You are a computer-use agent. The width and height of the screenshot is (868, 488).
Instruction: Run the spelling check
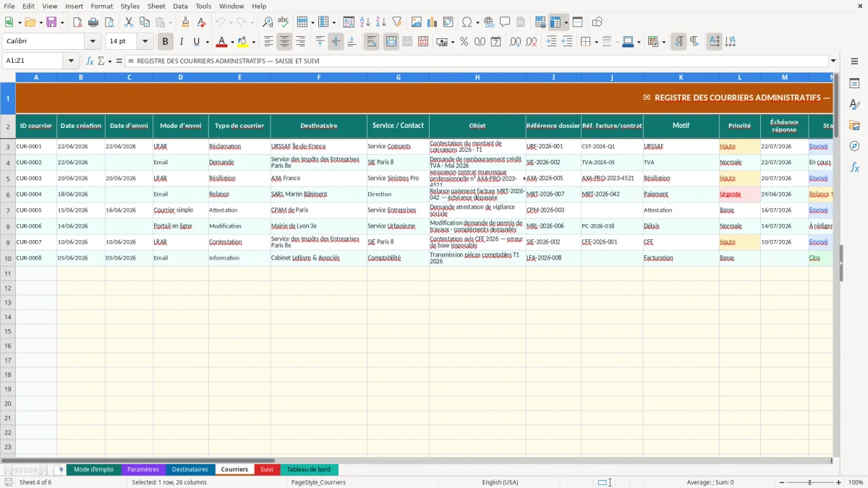point(283,22)
